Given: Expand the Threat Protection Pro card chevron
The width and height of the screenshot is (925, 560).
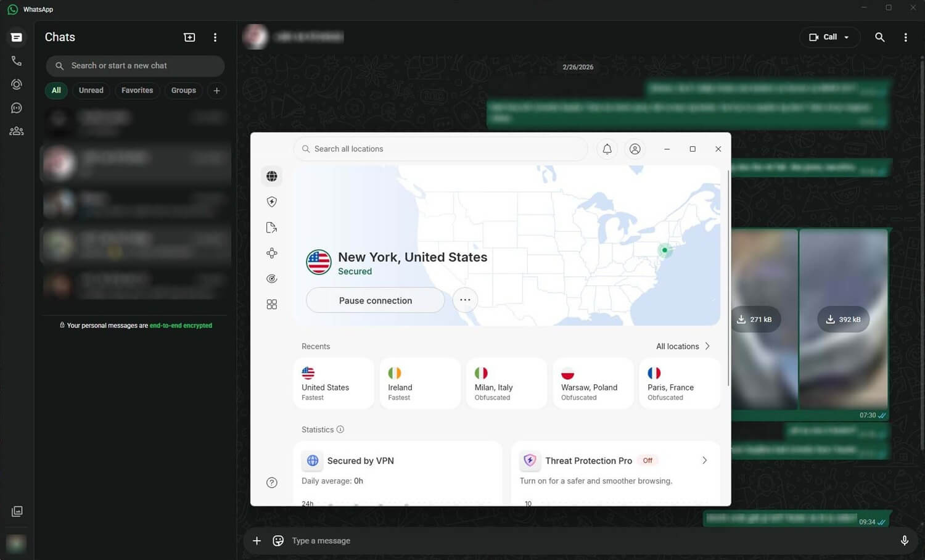Looking at the screenshot, I should tap(704, 461).
